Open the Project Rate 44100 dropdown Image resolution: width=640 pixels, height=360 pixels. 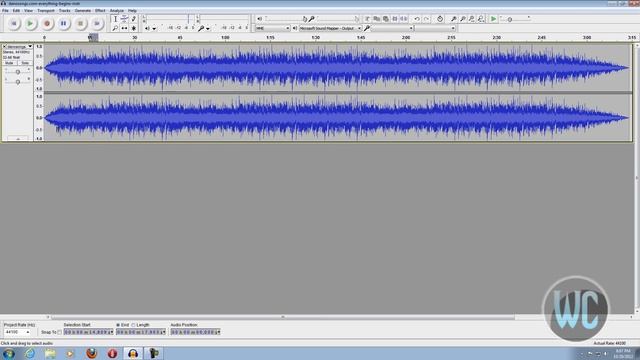click(x=27, y=332)
